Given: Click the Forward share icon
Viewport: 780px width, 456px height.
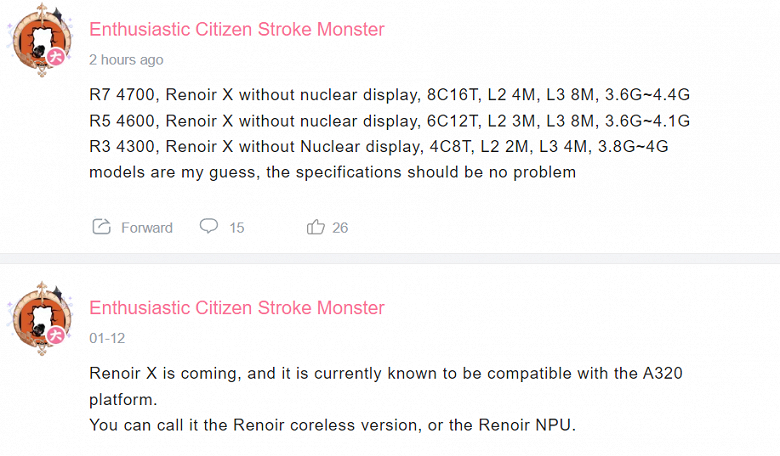Looking at the screenshot, I should tap(101, 227).
